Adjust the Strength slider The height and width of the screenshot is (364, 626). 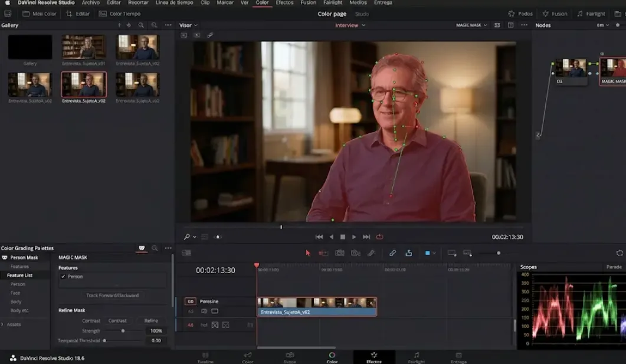pyautogui.click(x=123, y=331)
